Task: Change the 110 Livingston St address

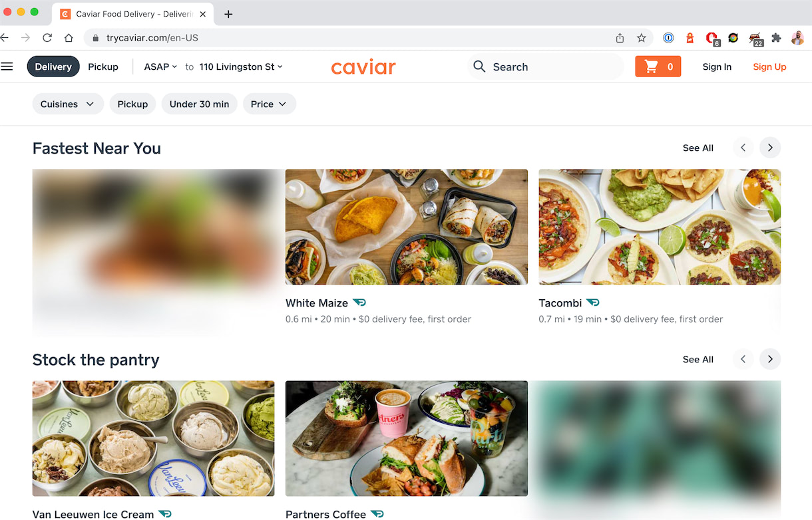Action: click(x=241, y=66)
